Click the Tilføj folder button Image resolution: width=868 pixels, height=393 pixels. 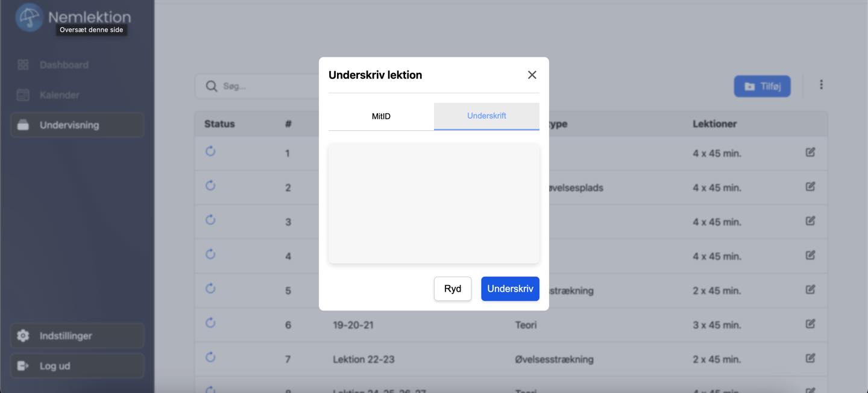click(762, 86)
